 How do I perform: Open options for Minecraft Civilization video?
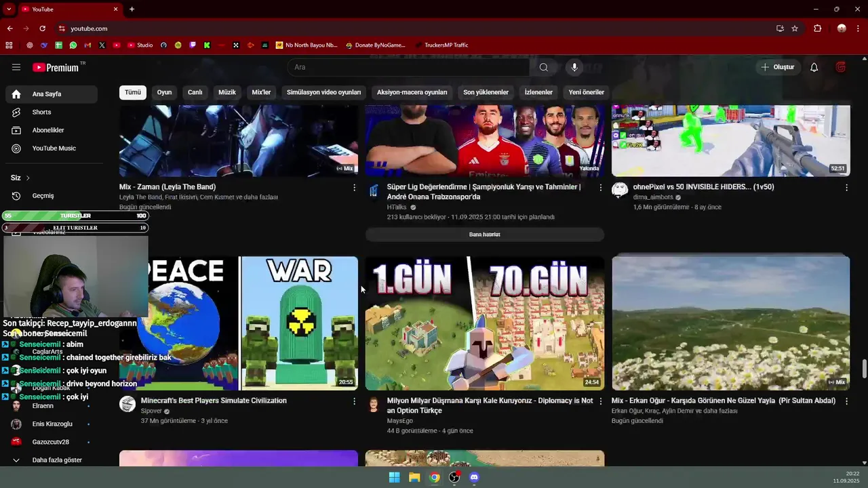coord(354,401)
